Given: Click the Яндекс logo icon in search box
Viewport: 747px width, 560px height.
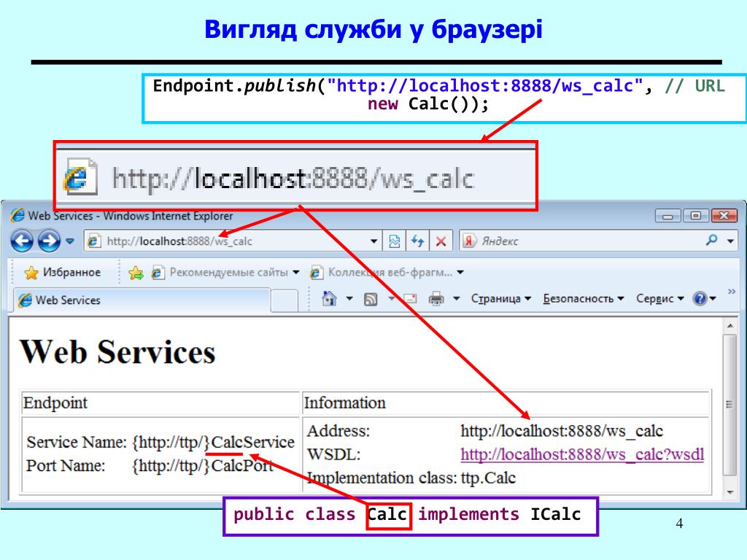Looking at the screenshot, I should coord(469,241).
